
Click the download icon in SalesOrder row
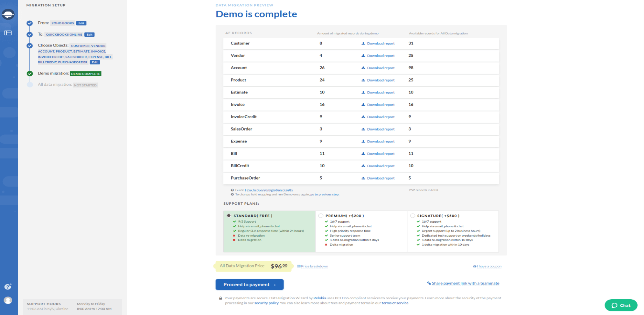(x=363, y=129)
